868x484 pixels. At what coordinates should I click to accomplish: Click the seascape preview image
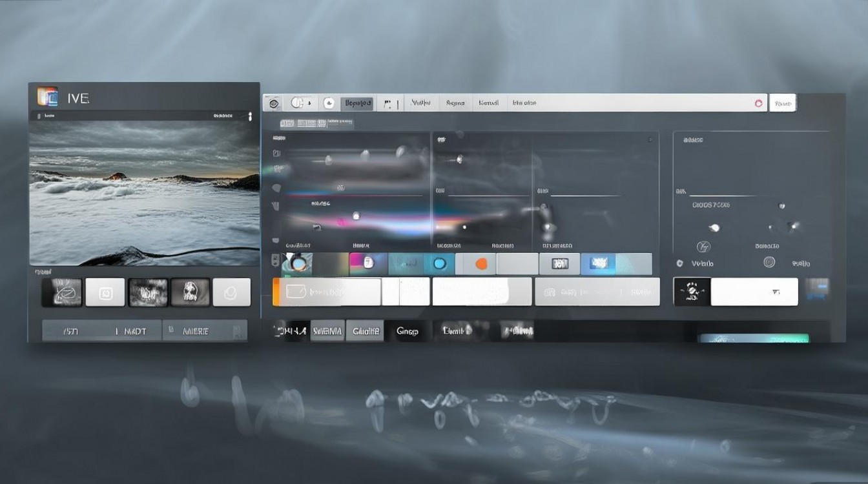(x=144, y=193)
